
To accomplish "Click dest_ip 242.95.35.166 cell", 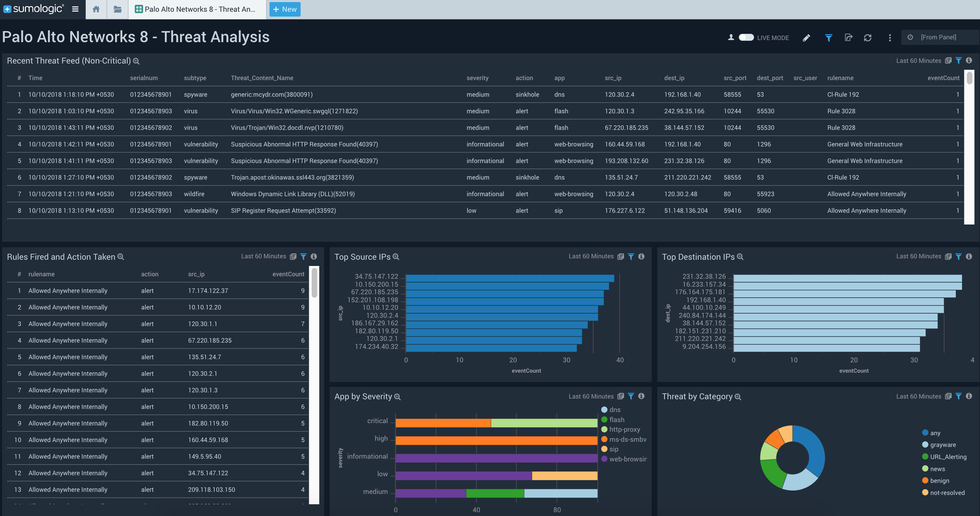I will [684, 111].
